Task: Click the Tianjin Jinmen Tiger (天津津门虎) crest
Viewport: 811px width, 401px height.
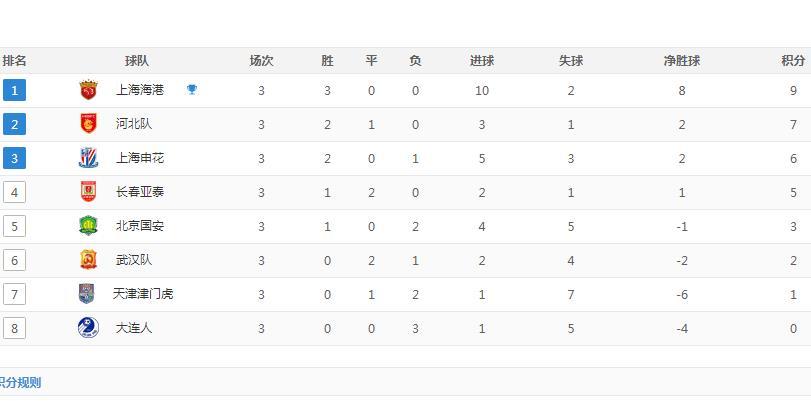Action: coord(86,294)
